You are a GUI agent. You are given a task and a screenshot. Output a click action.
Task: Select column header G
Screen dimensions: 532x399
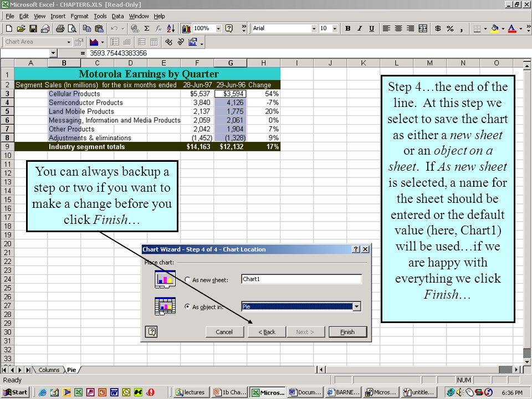pyautogui.click(x=231, y=63)
